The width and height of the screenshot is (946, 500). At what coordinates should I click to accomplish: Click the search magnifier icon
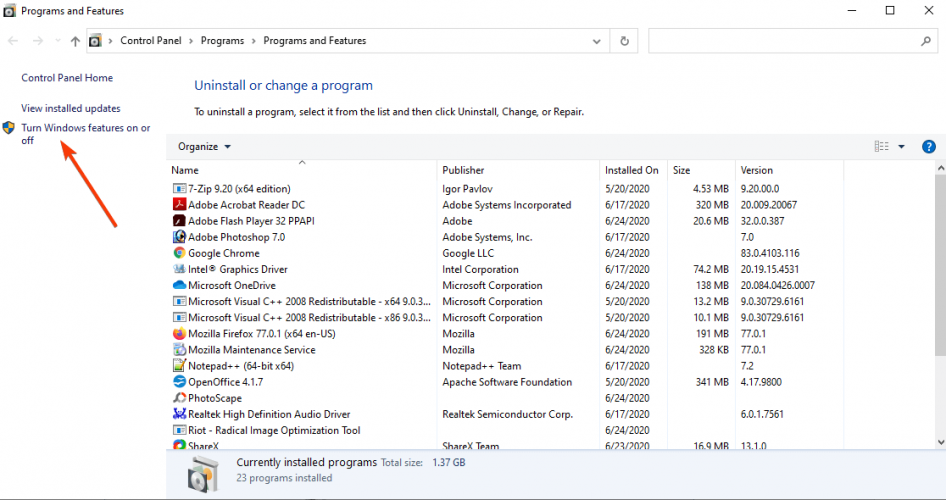point(925,41)
